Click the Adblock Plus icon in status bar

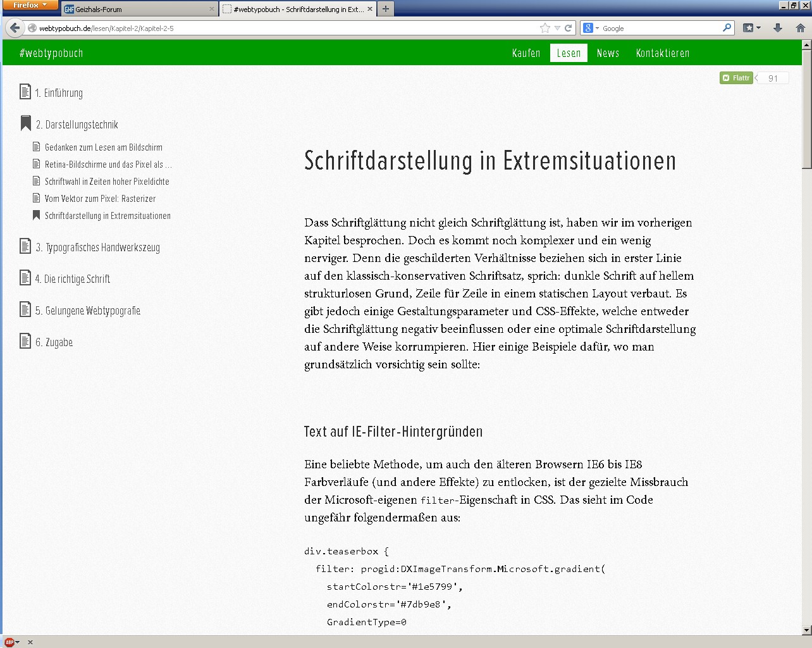[9, 642]
